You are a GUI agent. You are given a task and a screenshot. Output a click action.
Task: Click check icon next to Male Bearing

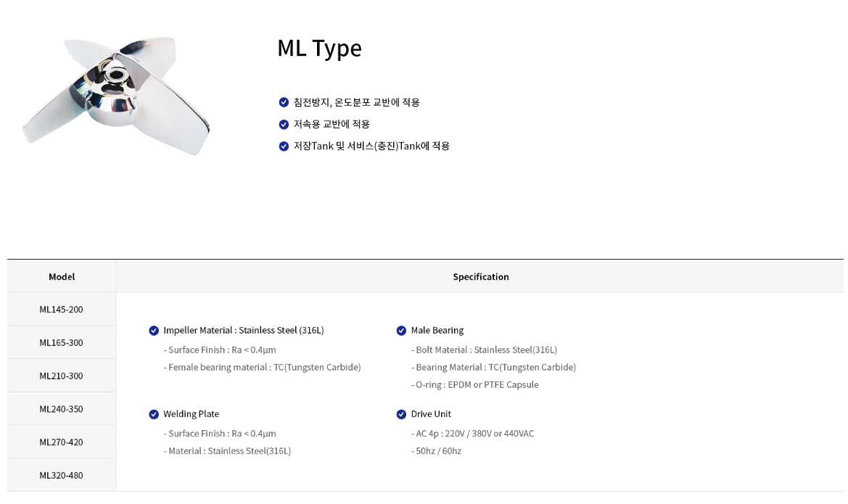pyautogui.click(x=401, y=331)
